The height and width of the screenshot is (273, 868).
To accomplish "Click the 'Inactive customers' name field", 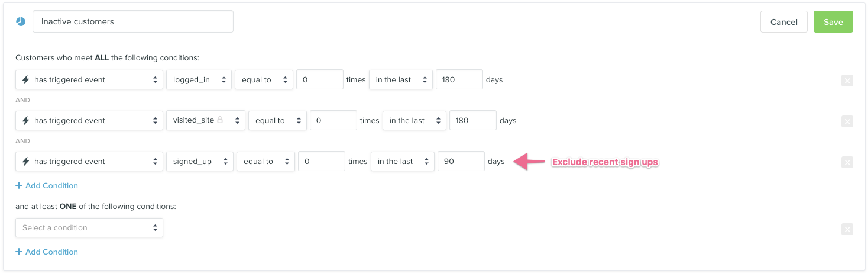I will 133,21.
